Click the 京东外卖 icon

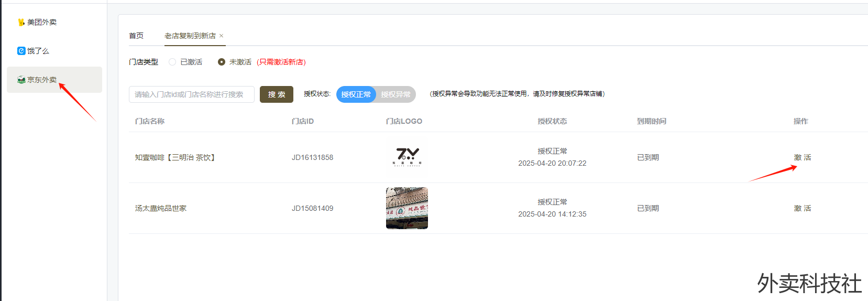pyautogui.click(x=21, y=80)
